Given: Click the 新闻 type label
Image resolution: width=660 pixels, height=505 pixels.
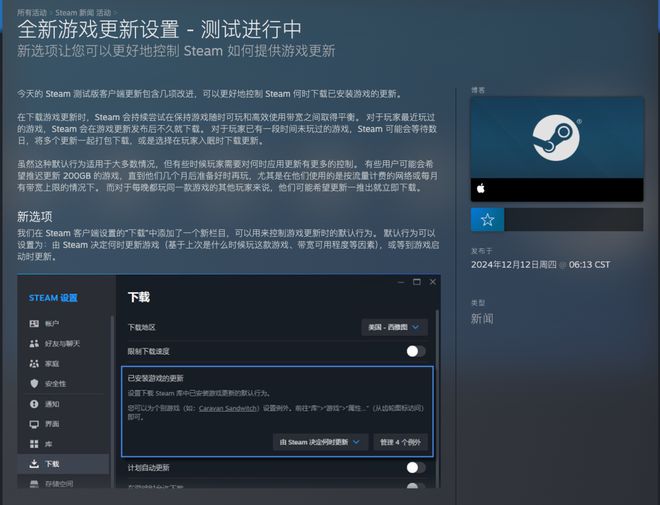Looking at the screenshot, I should [482, 319].
